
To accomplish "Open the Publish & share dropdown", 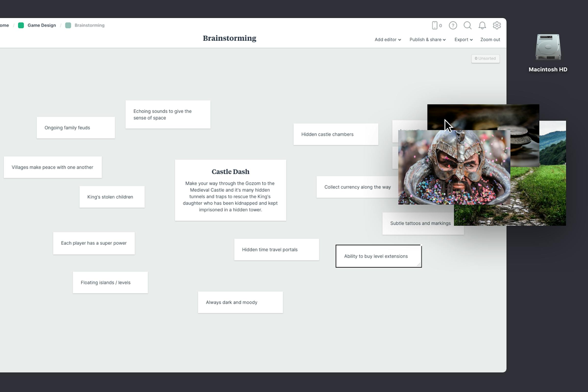I will pyautogui.click(x=427, y=39).
